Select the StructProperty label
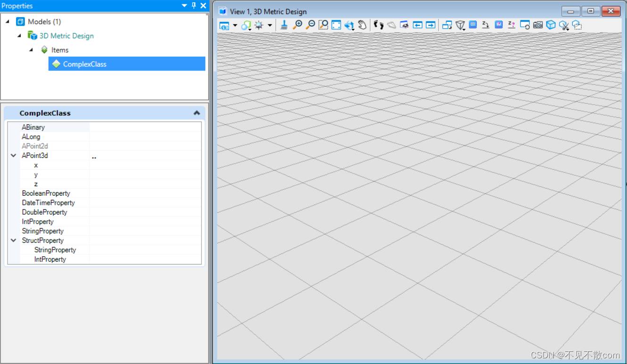Screen dimensions: 627x364 [42, 240]
